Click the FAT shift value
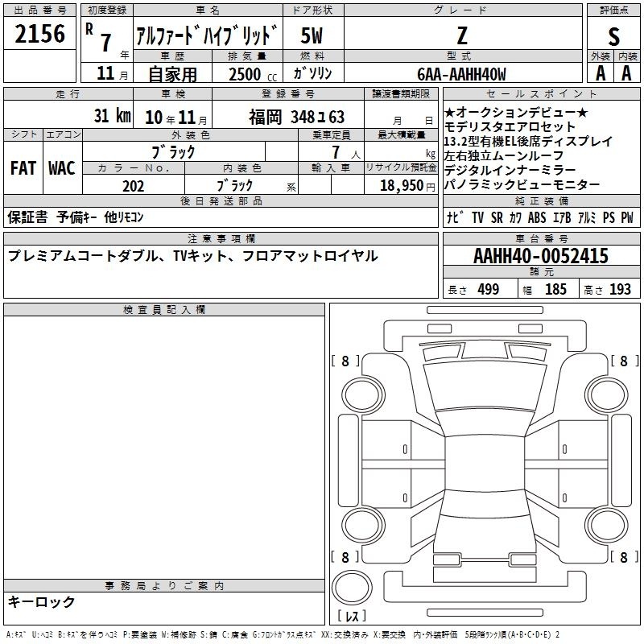644x644 pixels. point(23,168)
